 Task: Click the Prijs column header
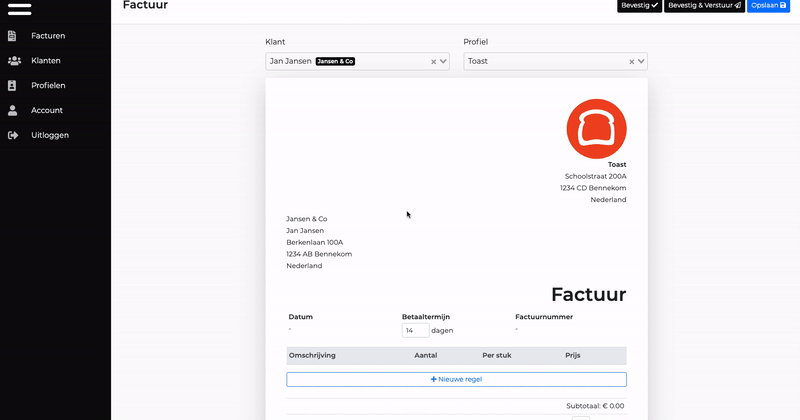pyautogui.click(x=572, y=355)
